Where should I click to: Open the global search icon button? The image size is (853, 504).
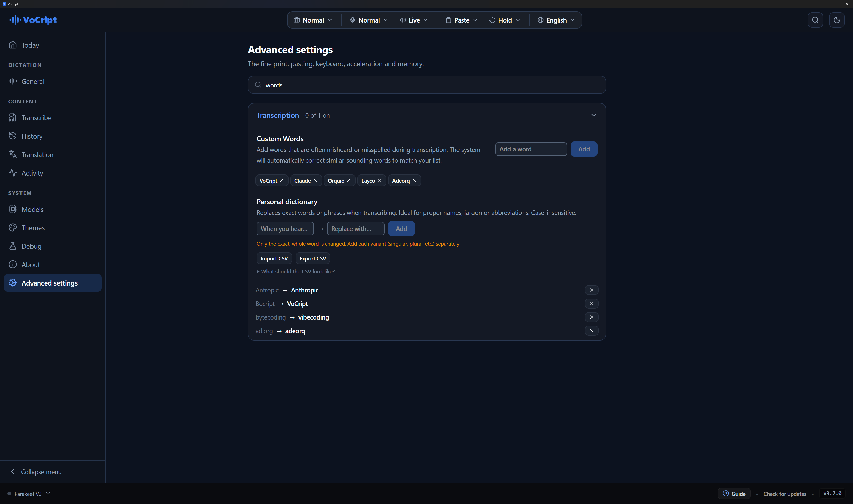(815, 20)
